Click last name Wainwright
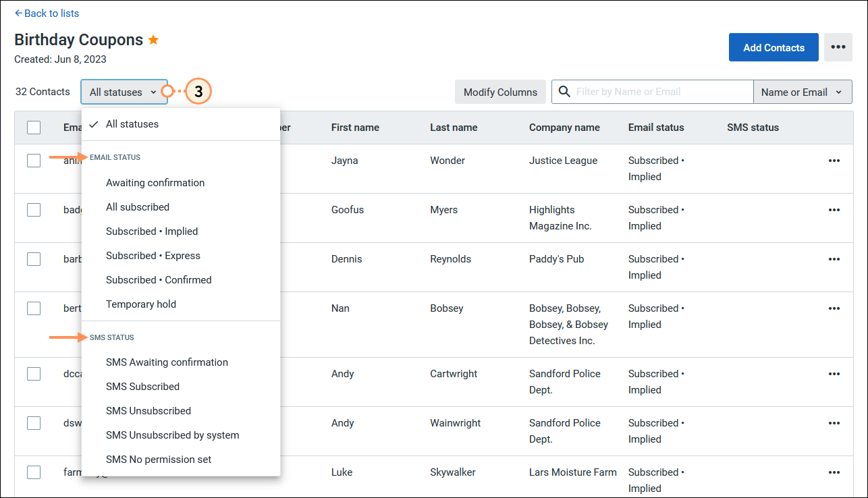The image size is (868, 498). tap(456, 423)
